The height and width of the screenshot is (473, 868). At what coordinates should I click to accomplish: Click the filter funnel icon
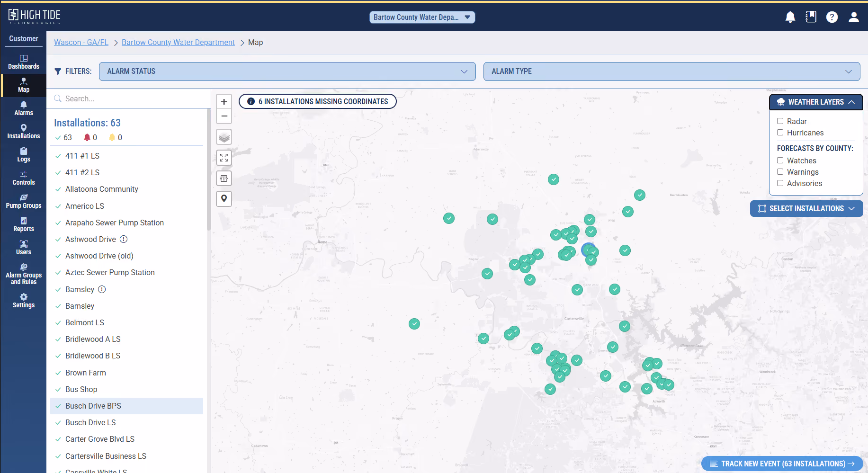58,71
